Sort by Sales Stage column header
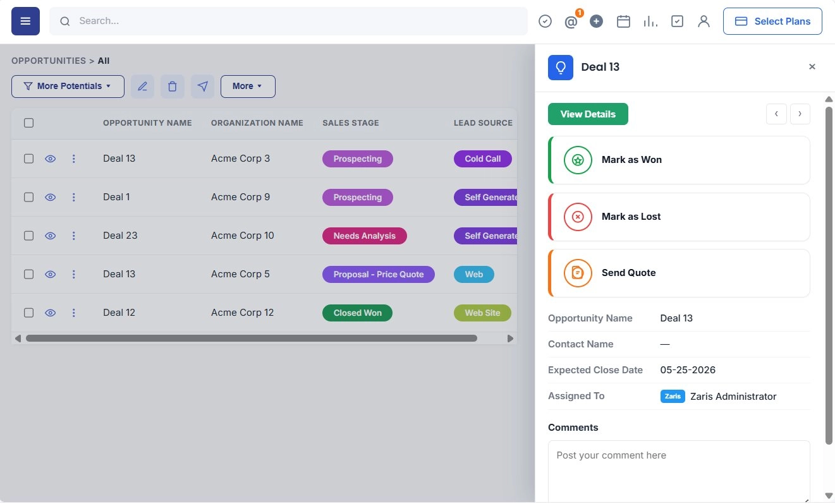The image size is (835, 504). coord(351,123)
